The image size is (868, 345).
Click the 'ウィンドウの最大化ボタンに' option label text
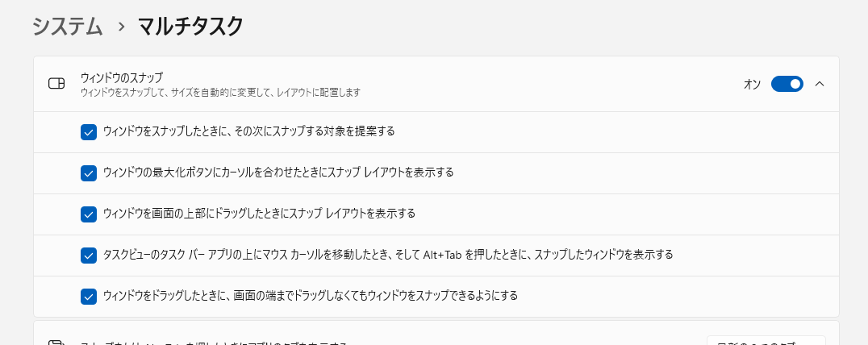click(278, 172)
